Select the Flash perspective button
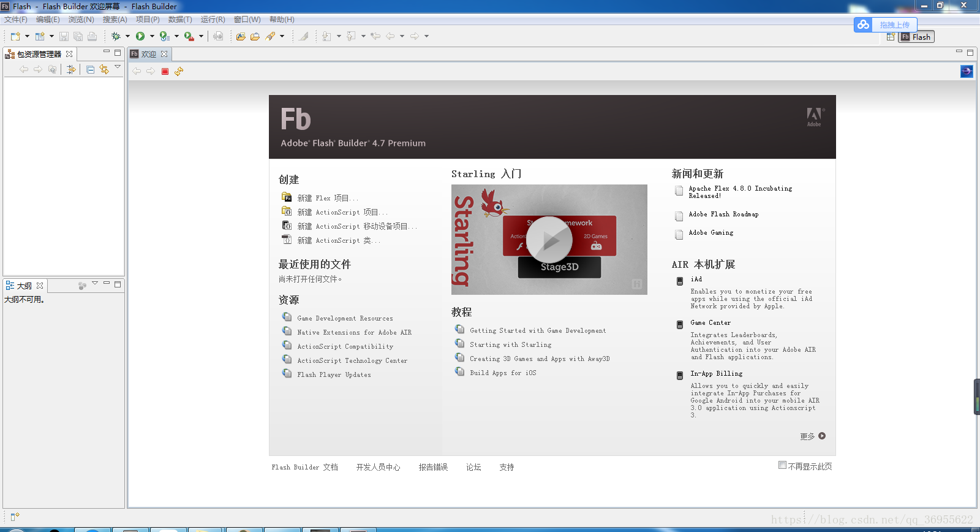 [x=916, y=37]
